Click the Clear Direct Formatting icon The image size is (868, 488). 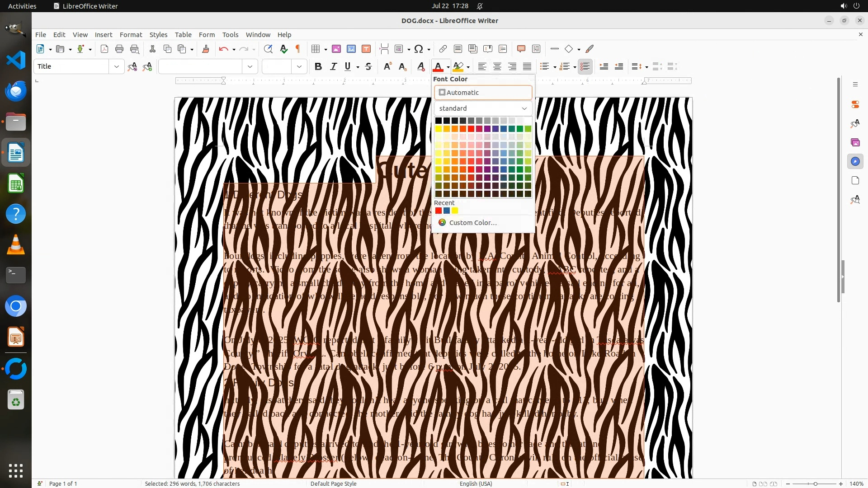[421, 66]
